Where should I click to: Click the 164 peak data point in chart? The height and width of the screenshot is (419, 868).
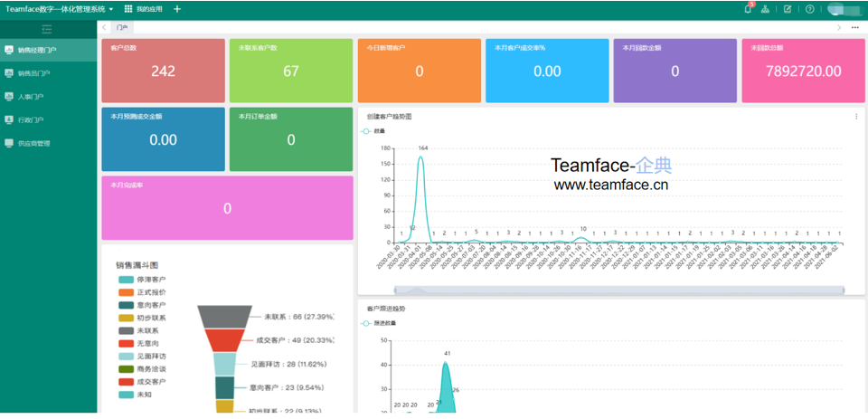tap(420, 157)
